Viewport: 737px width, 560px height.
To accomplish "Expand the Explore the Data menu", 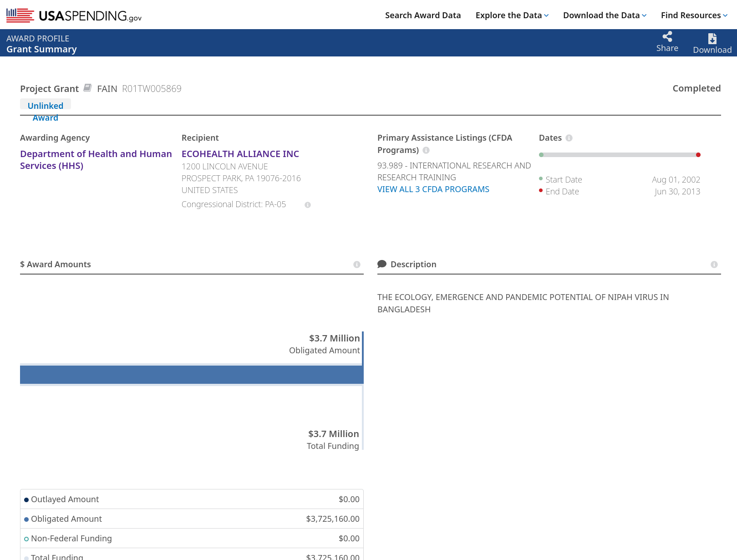I will tap(512, 15).
